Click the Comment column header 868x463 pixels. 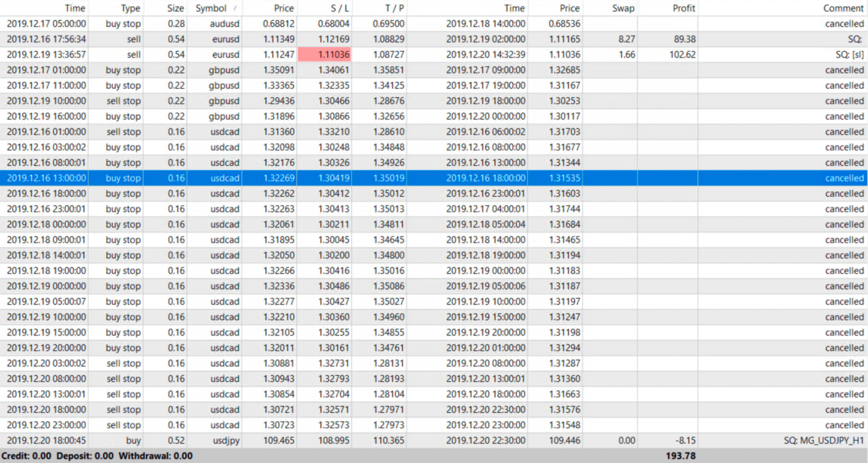[x=843, y=8]
